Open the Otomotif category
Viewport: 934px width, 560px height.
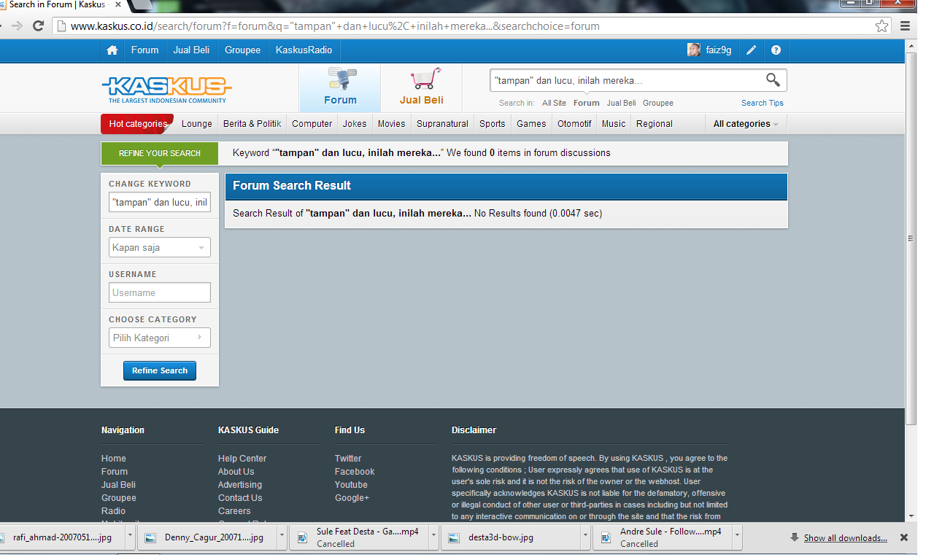(574, 123)
